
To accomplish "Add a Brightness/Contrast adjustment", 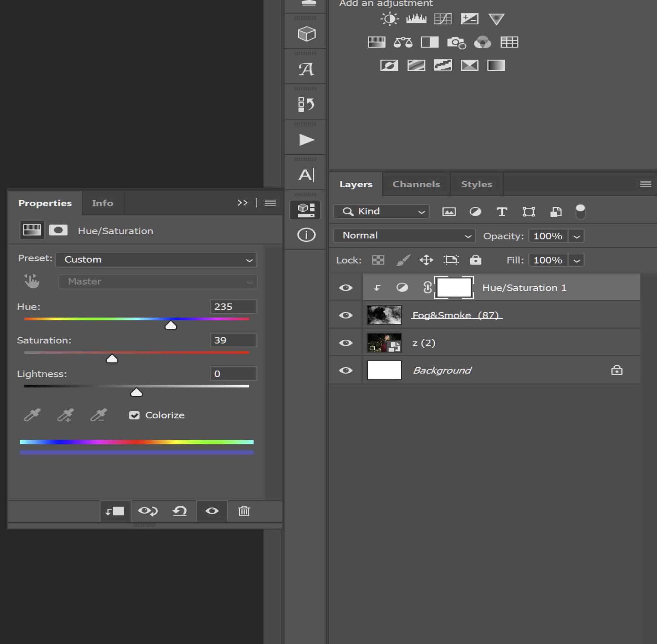I will [x=389, y=19].
